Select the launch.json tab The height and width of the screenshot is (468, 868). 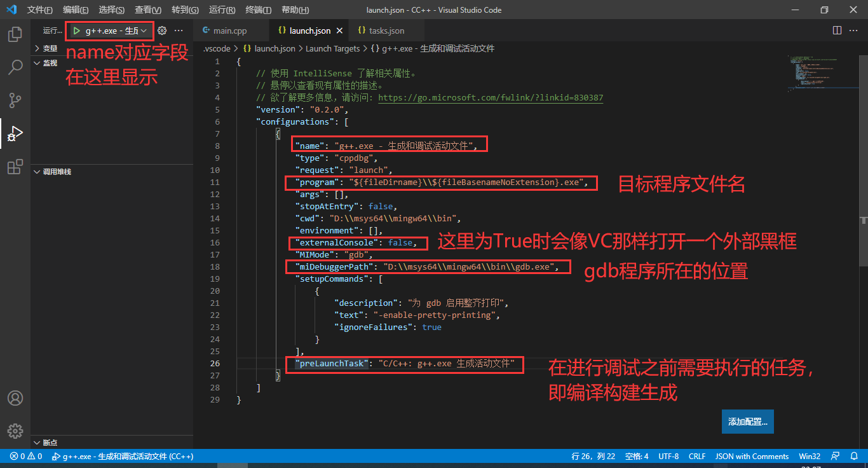309,31
